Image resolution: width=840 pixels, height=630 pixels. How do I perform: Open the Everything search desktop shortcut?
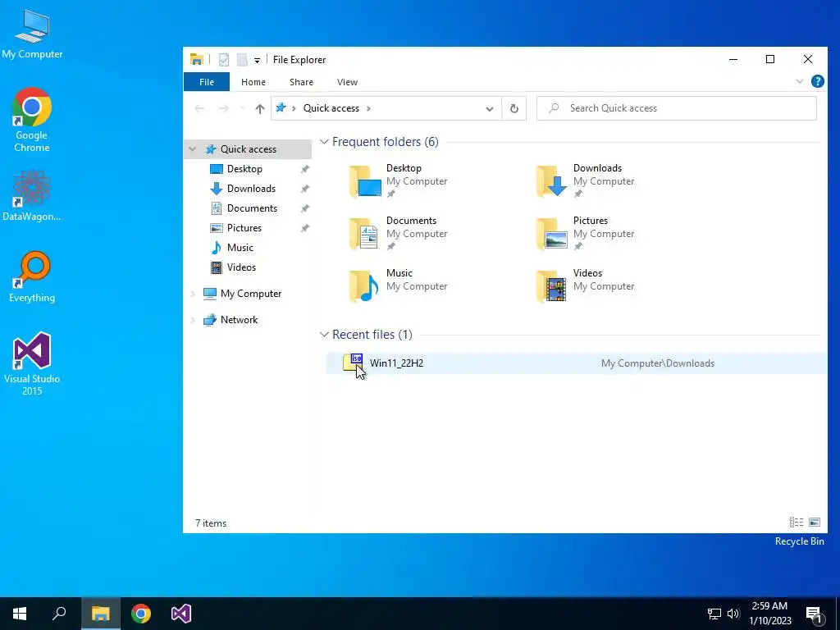tap(32, 276)
